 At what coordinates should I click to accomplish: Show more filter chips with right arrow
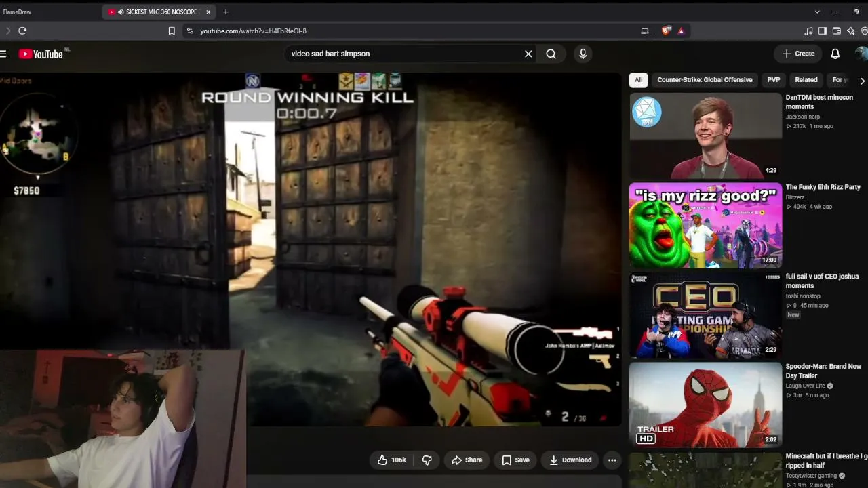pos(862,81)
